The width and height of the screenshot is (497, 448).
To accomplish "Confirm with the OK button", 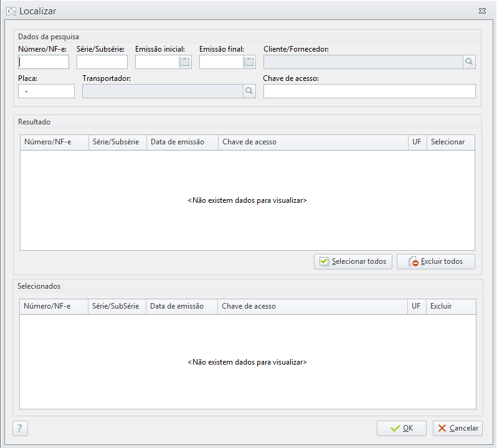I will coord(401,428).
